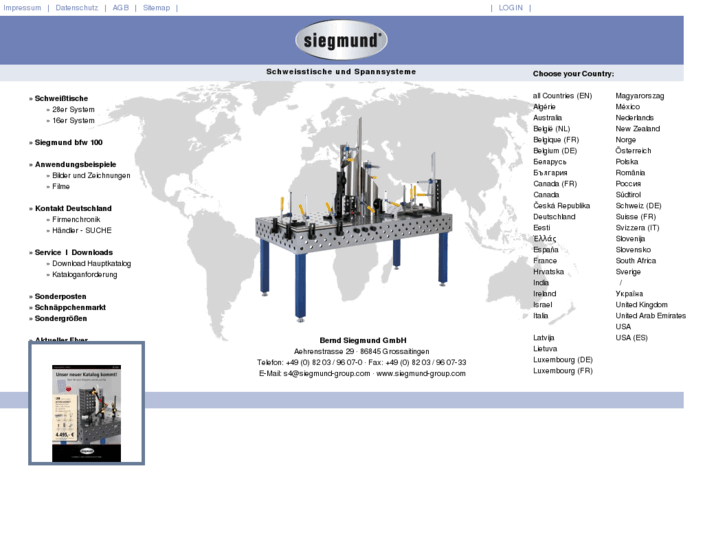Choose España country link

pyautogui.click(x=546, y=250)
